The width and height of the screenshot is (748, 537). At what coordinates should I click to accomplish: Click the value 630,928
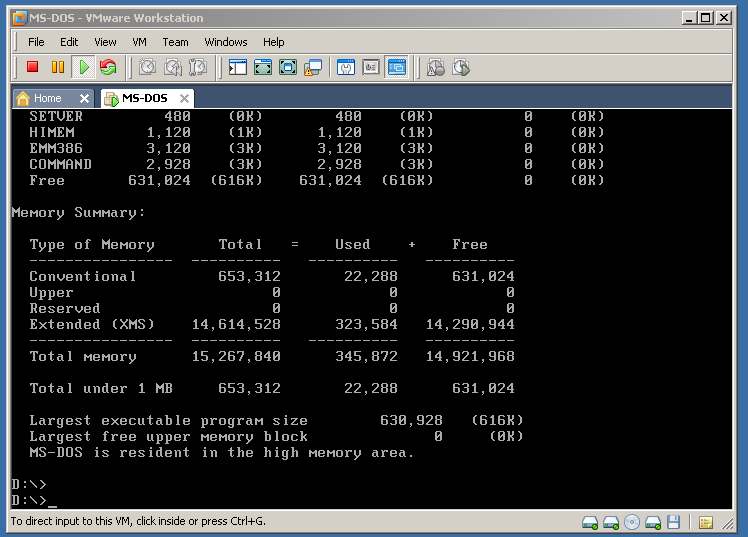click(411, 420)
